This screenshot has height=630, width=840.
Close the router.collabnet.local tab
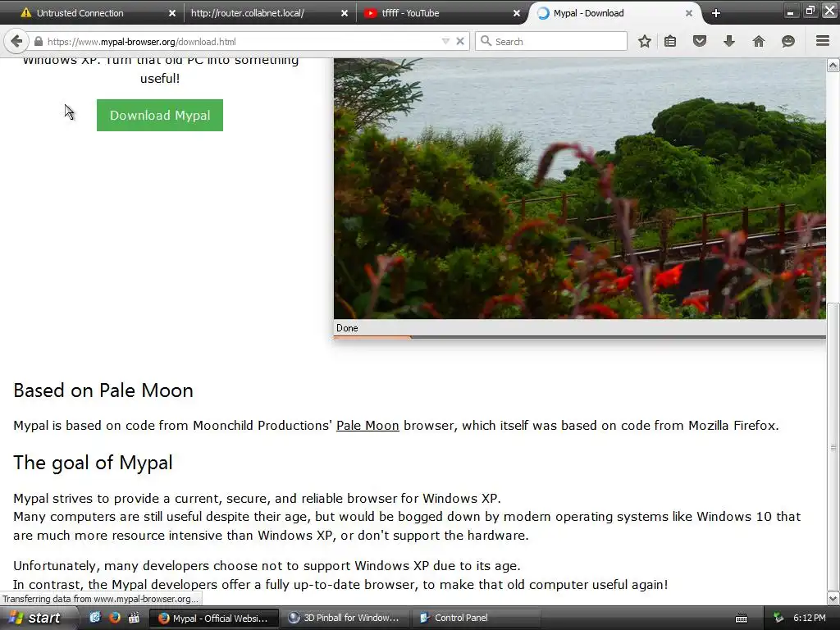coord(345,13)
